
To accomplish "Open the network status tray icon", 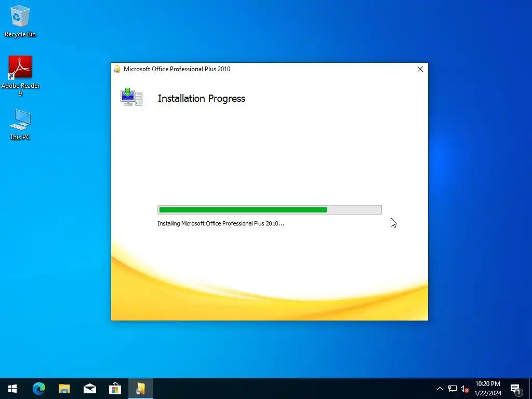I will coord(453,389).
